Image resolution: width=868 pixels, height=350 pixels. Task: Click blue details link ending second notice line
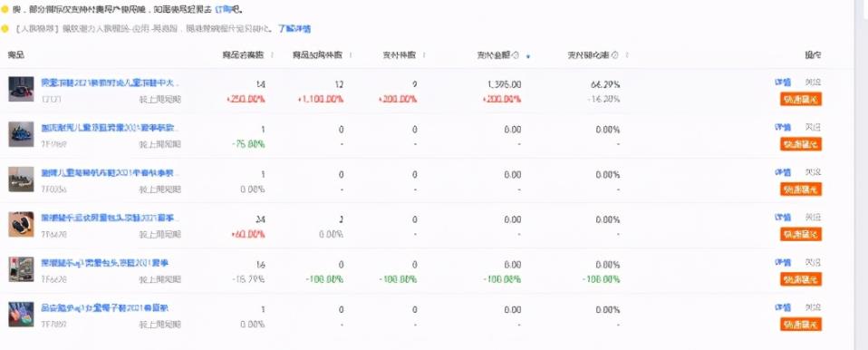pyautogui.click(x=294, y=28)
